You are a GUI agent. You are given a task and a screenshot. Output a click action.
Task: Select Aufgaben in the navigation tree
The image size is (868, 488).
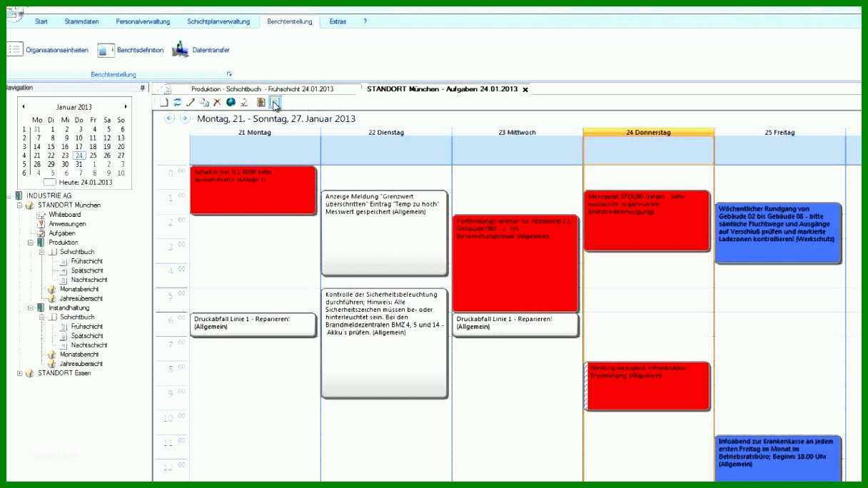point(61,233)
